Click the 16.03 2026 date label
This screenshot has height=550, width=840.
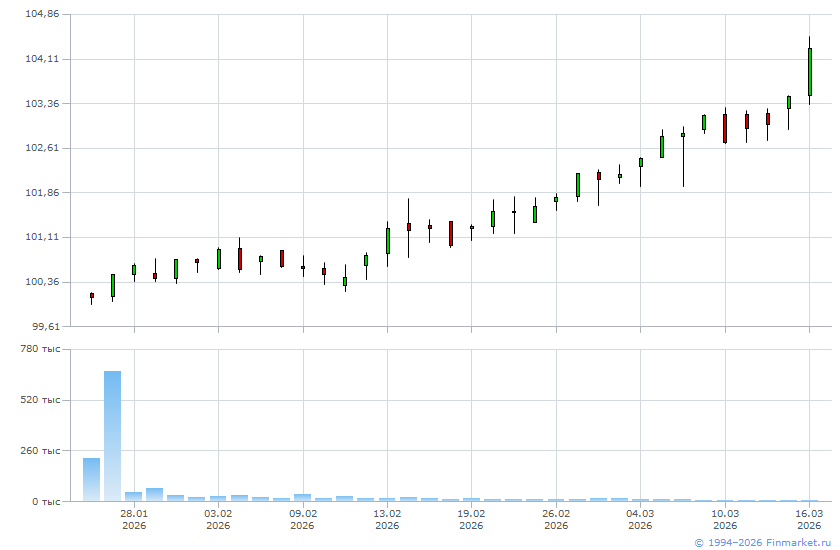pyautogui.click(x=809, y=519)
